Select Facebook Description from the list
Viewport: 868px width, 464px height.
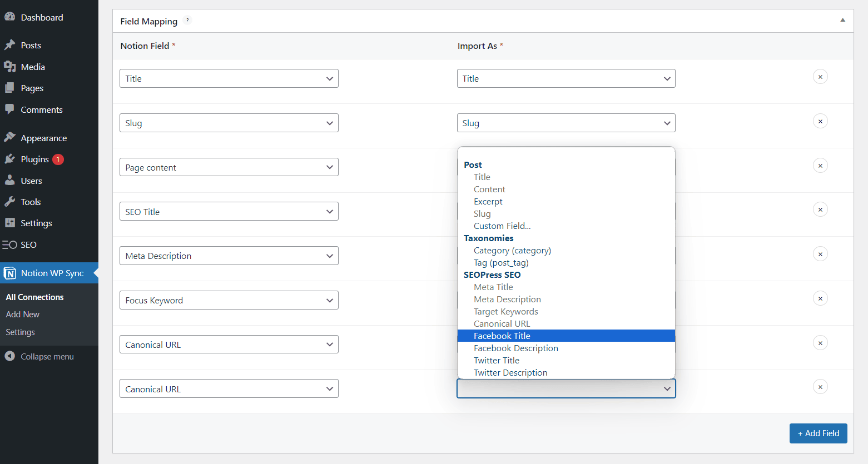pos(566,348)
